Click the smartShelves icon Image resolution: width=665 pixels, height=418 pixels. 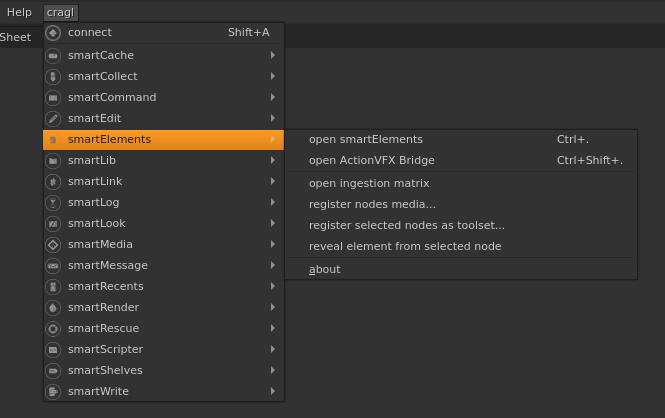[x=53, y=371]
